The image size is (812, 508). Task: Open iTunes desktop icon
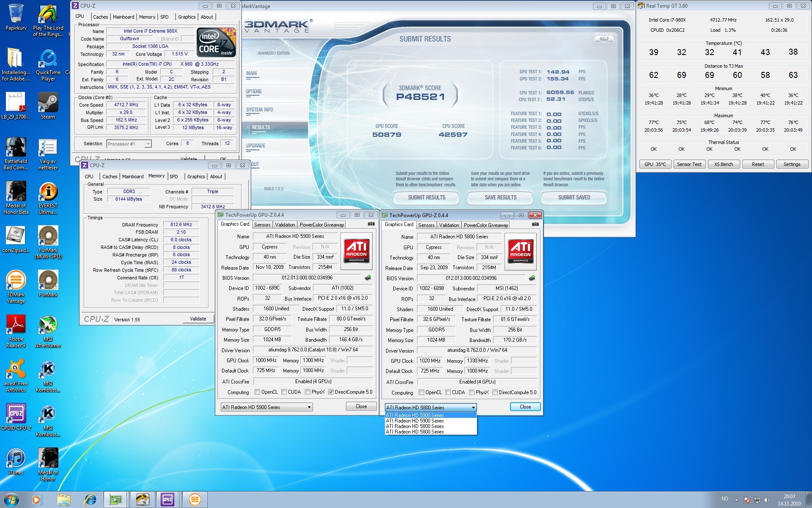pyautogui.click(x=16, y=461)
